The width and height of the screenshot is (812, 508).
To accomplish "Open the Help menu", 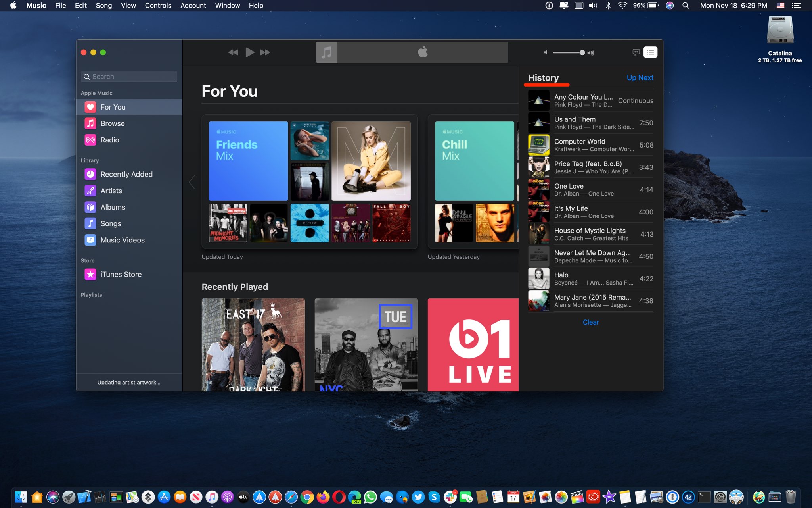I will (x=256, y=6).
